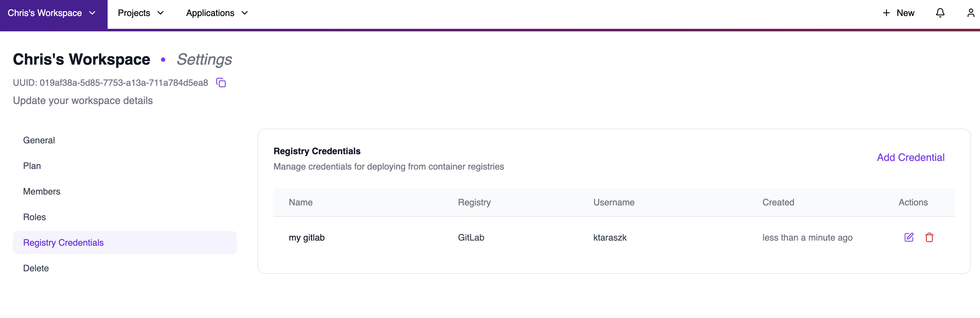Switch to the General settings section

tap(39, 140)
